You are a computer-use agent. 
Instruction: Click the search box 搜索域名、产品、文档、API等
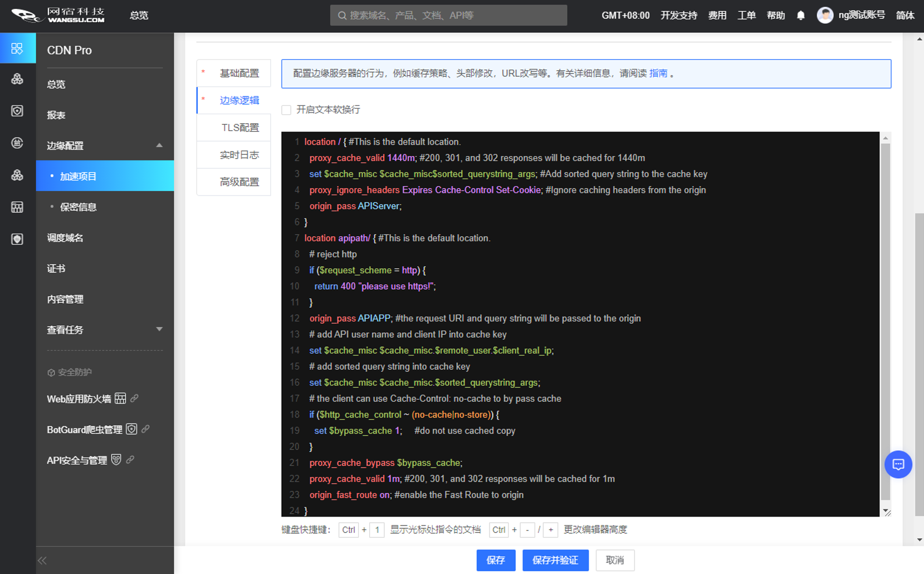448,15
